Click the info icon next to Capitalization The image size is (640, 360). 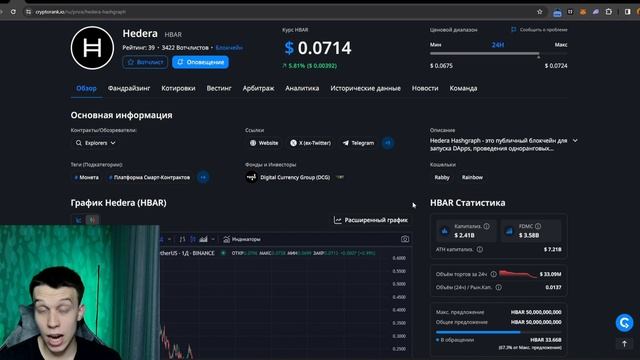pos(486,226)
